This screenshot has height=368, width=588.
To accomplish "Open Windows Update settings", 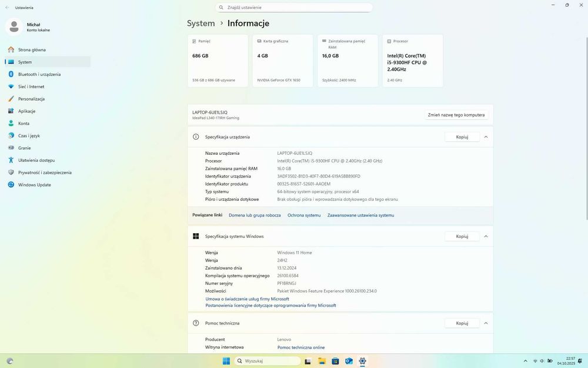I will point(47,185).
